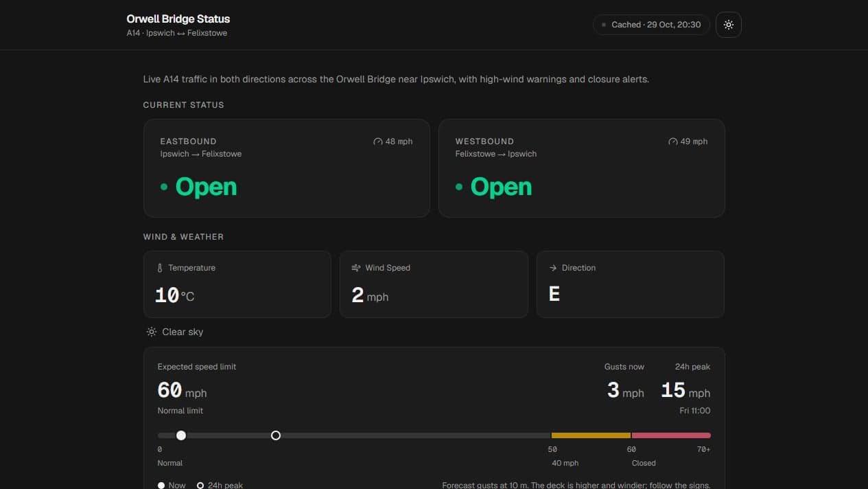Click the 3 mph gusts now value

(x=626, y=391)
